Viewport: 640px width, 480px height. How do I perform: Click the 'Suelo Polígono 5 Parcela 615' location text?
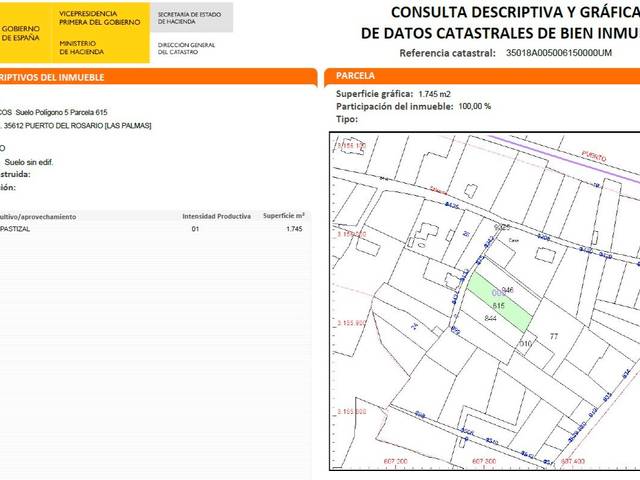point(61,112)
